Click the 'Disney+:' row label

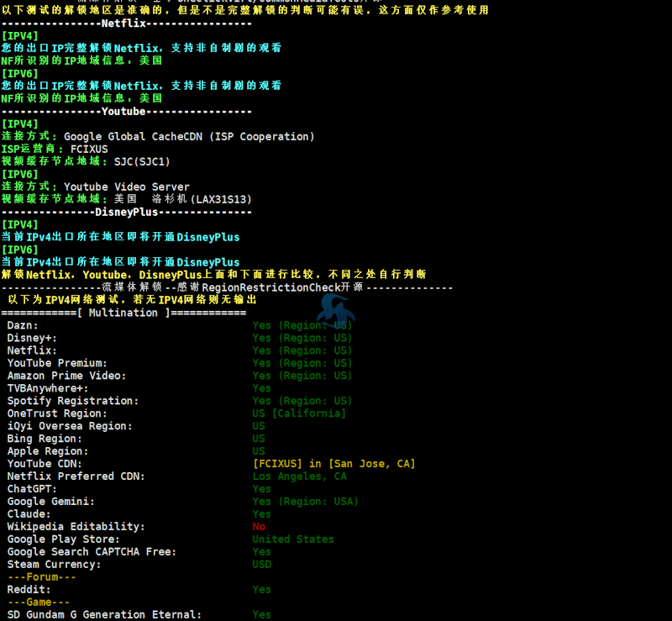(32, 338)
